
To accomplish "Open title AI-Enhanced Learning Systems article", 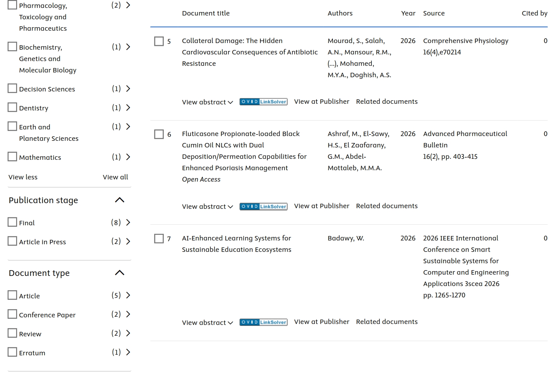I will point(237,244).
